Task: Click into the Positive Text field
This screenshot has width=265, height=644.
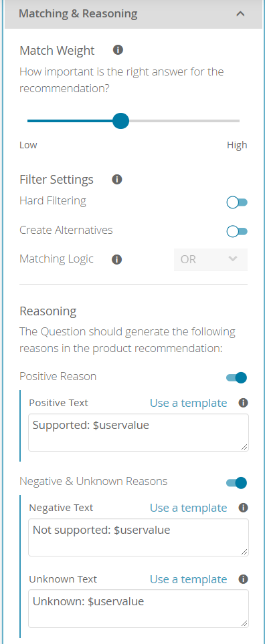Action: click(x=139, y=432)
